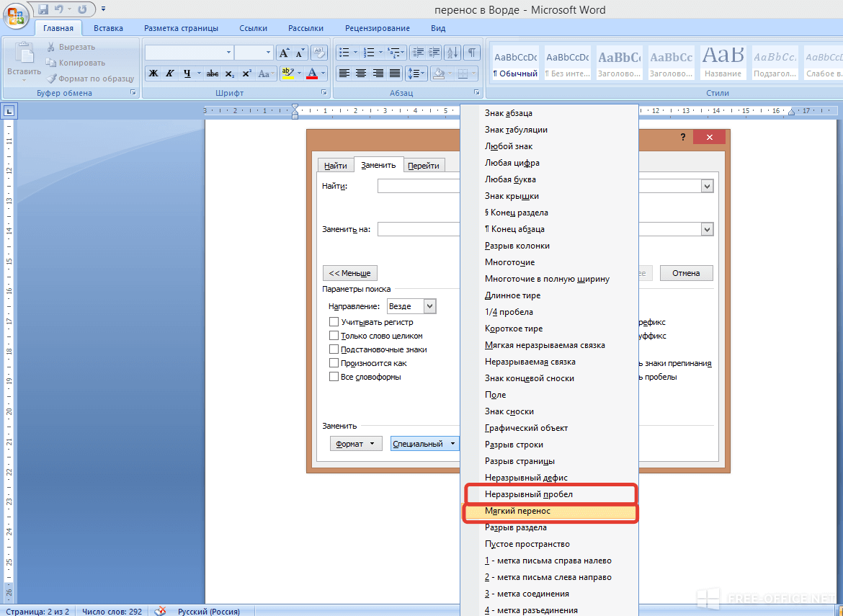Viewport: 843px width, 616px height.
Task: Open the 'Вставка' ribbon tab
Action: 108,28
